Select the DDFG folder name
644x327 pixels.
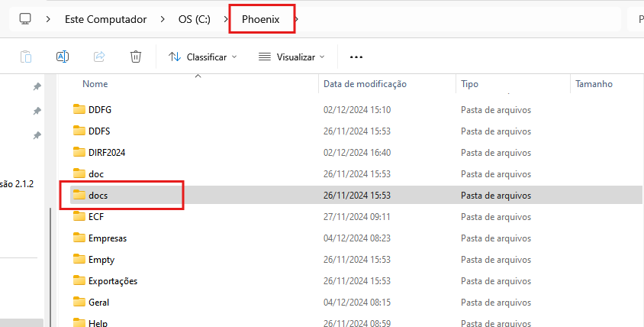tap(100, 110)
